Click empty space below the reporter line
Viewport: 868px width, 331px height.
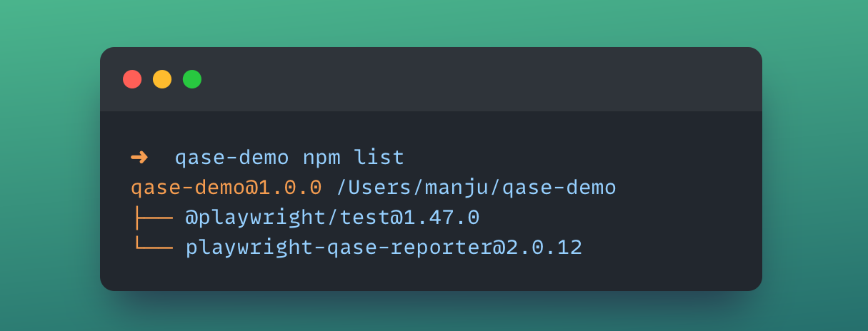pyautogui.click(x=429, y=275)
